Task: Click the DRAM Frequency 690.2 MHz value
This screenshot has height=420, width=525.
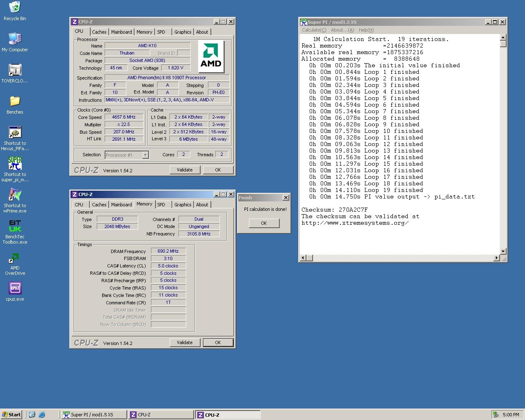Action: click(168, 251)
